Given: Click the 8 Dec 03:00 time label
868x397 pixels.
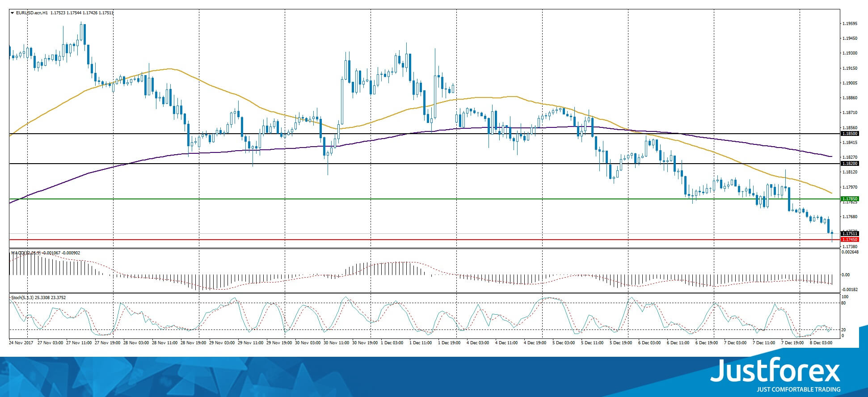Looking at the screenshot, I should point(821,343).
